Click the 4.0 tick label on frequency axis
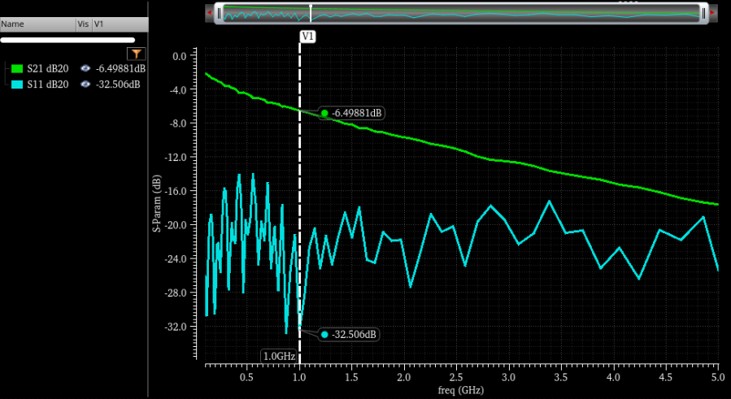The width and height of the screenshot is (731, 399). tap(614, 376)
